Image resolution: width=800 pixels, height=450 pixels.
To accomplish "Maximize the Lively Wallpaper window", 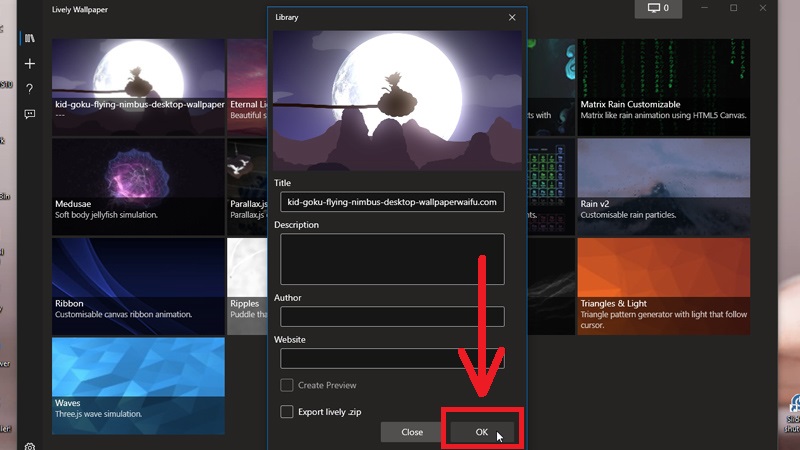I will click(x=733, y=9).
